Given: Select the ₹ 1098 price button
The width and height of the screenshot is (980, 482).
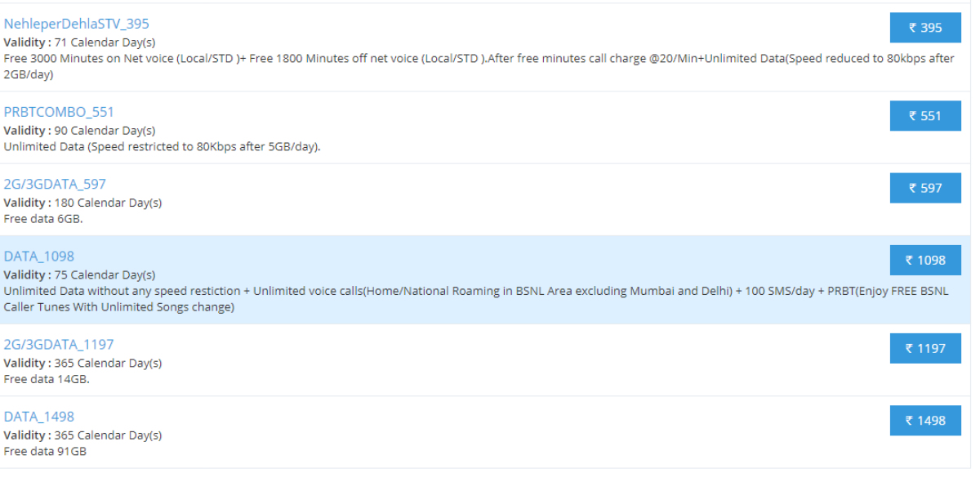Looking at the screenshot, I should point(925,260).
